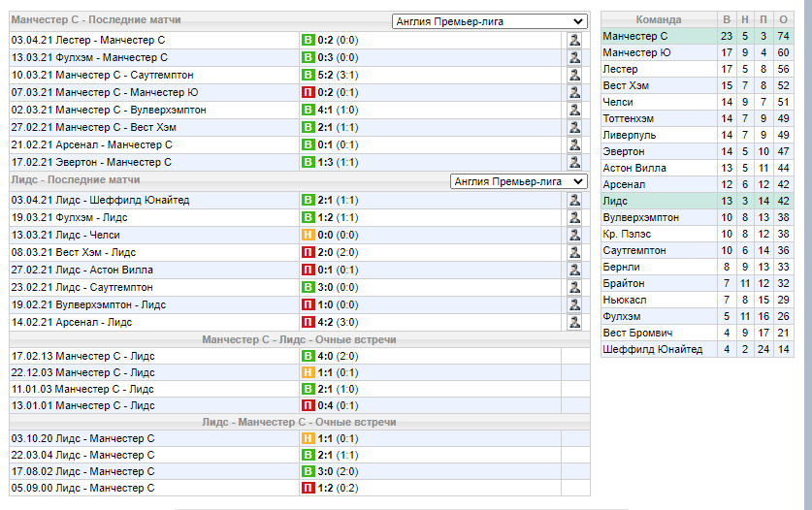Select Лестер team in standings table

point(620,70)
